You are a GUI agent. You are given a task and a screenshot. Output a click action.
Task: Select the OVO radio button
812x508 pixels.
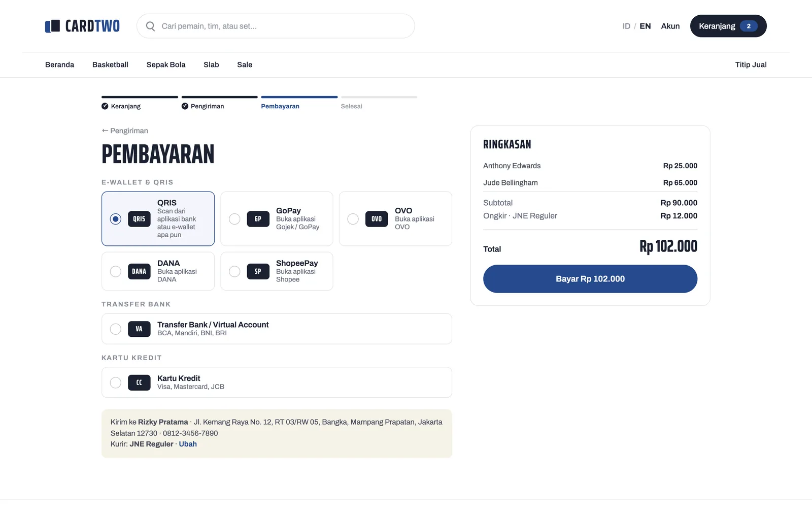[x=353, y=219]
